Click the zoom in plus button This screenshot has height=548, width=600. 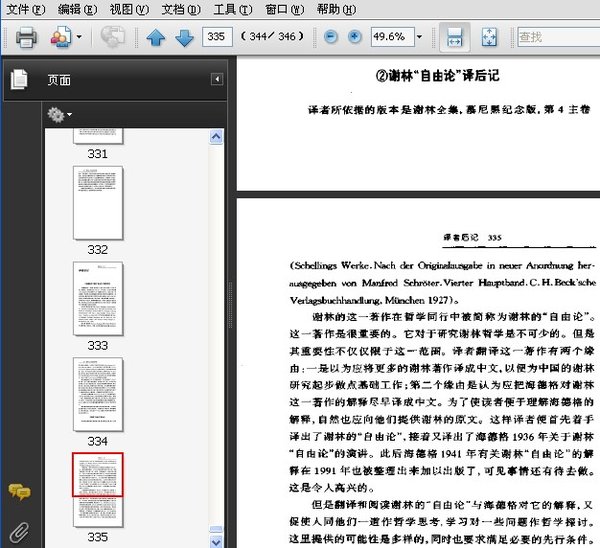[354, 37]
